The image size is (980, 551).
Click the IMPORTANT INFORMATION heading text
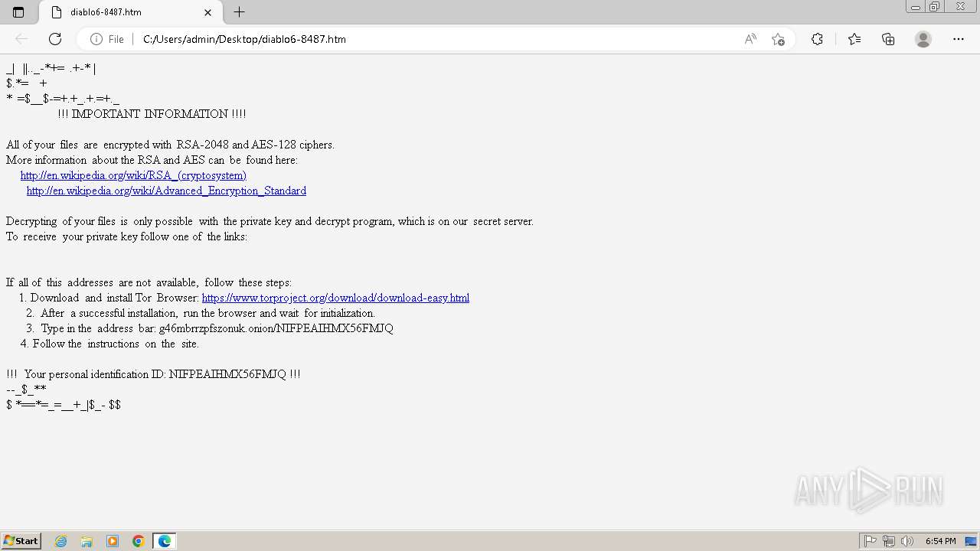(152, 114)
